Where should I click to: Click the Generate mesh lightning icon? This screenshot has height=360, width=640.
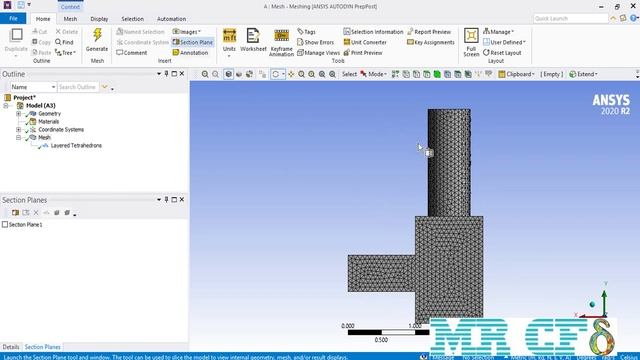[97, 36]
